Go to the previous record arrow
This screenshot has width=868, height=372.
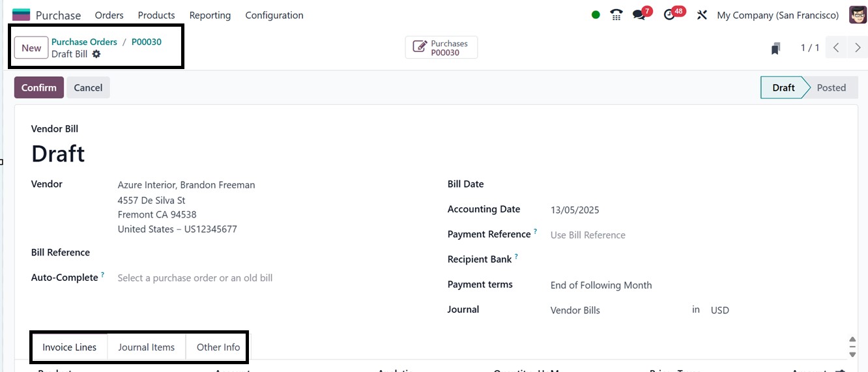[836, 48]
